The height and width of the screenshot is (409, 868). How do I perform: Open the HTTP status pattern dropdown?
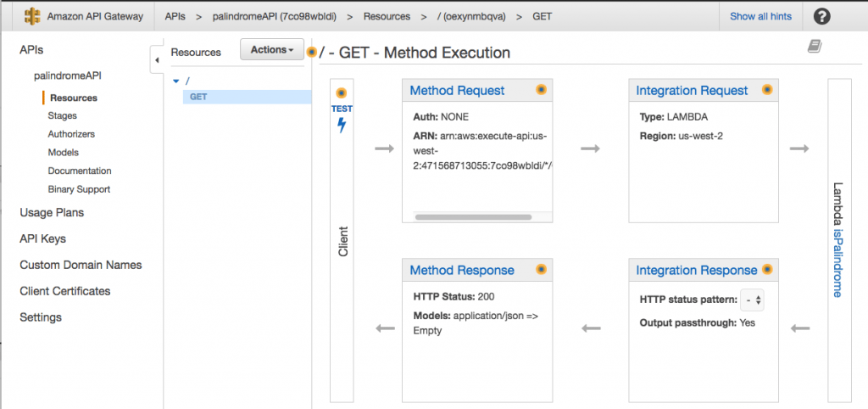(752, 300)
